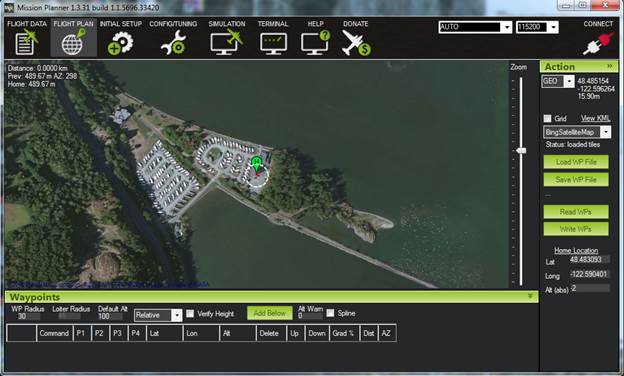Image resolution: width=624 pixels, height=376 pixels.
Task: Open the AUTO port dropdown
Action: pos(475,27)
